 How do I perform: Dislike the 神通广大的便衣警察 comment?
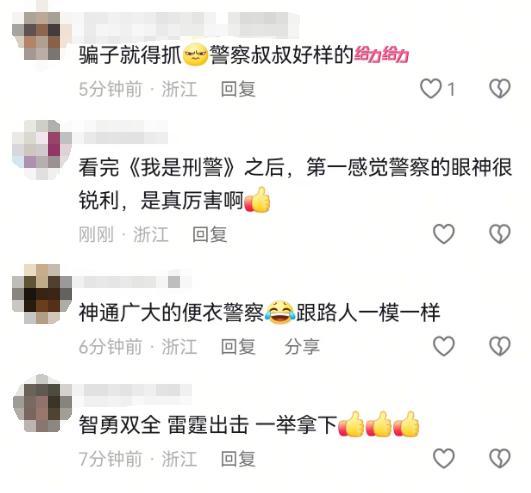500,346
